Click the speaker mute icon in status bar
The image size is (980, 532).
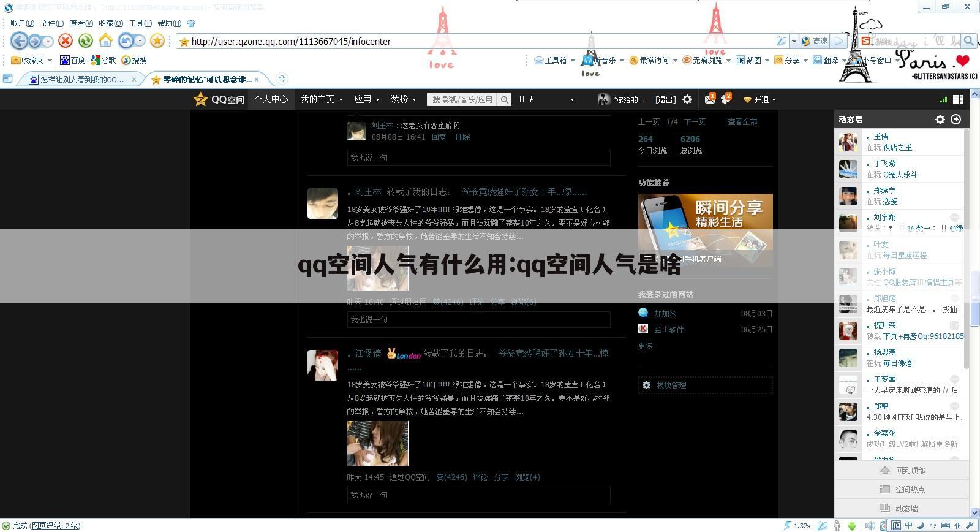pyautogui.click(x=870, y=525)
